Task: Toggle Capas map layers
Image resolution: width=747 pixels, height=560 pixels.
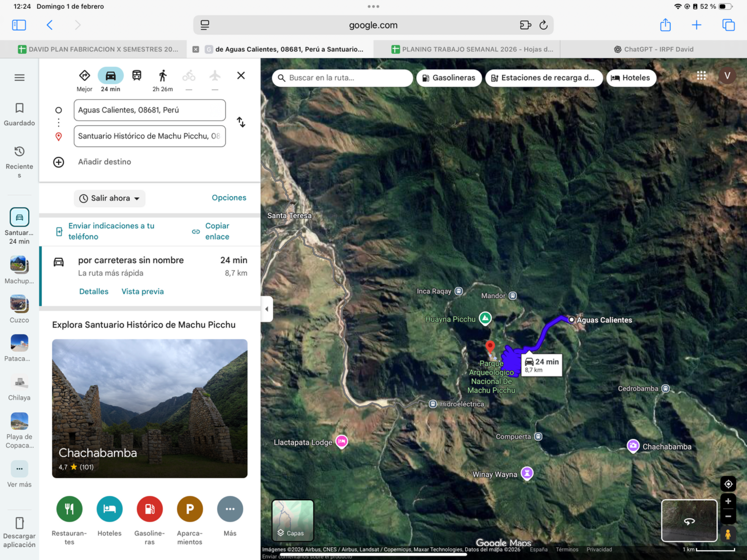Action: click(293, 520)
